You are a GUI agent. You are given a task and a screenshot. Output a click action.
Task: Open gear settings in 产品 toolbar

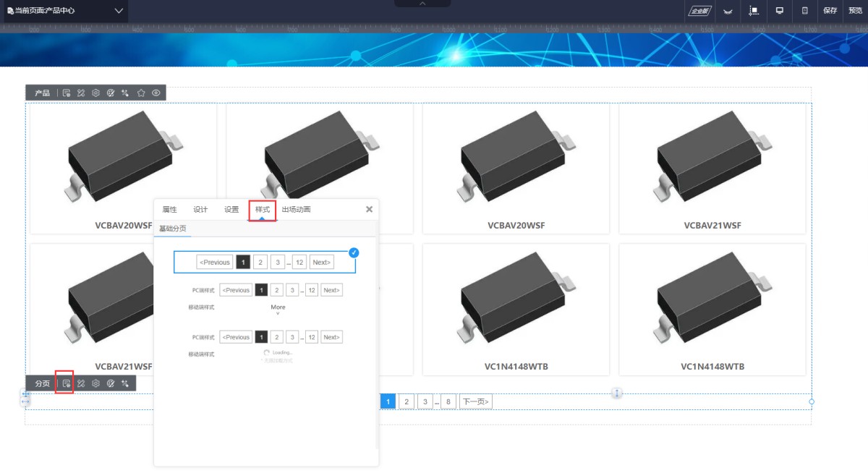coord(95,93)
